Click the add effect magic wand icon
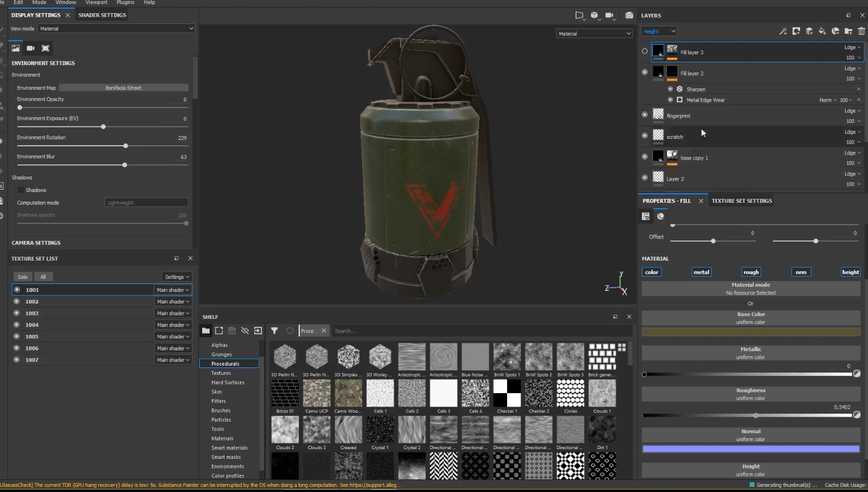 tap(783, 31)
